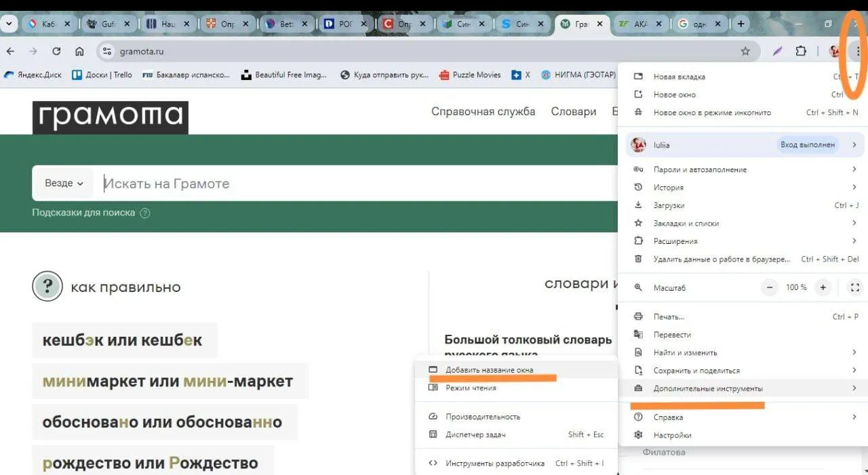Click the Искать на Грамоте search field
The height and width of the screenshot is (475, 868).
click(x=356, y=183)
